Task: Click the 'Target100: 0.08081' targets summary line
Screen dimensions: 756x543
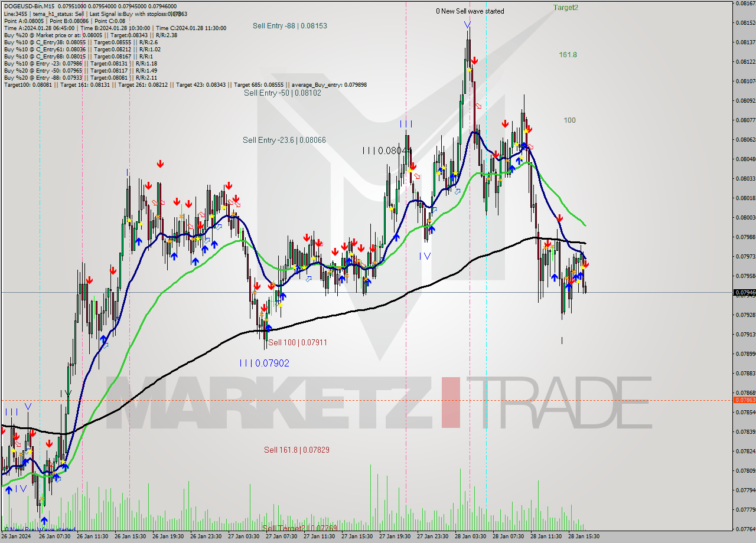Action: (185, 84)
